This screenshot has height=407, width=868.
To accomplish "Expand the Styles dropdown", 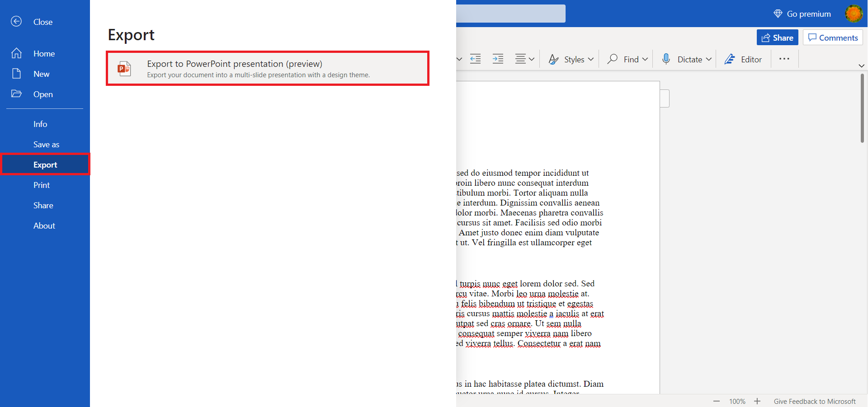I will point(590,59).
